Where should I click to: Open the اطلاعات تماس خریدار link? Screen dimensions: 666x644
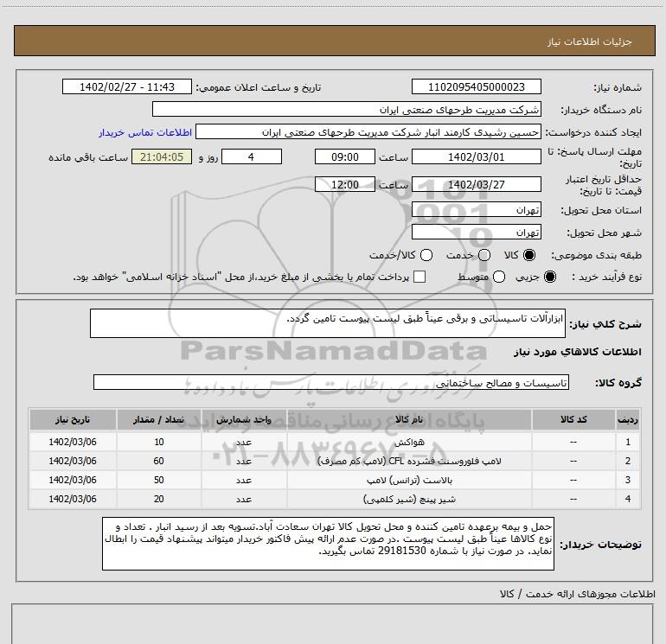coord(145,132)
